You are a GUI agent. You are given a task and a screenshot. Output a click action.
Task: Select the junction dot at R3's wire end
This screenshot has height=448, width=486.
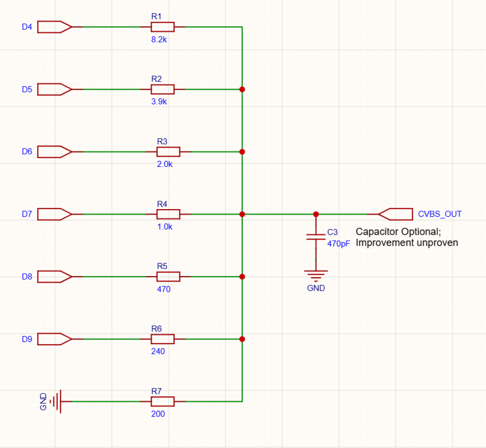pyautogui.click(x=242, y=152)
